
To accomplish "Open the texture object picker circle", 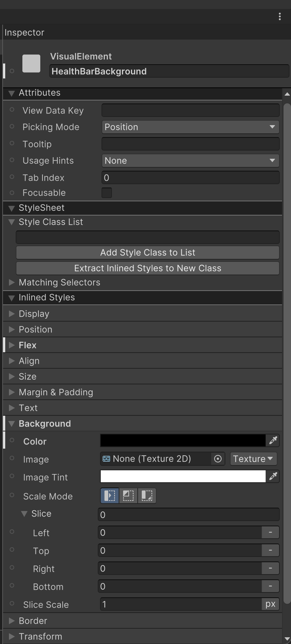I will [218, 459].
